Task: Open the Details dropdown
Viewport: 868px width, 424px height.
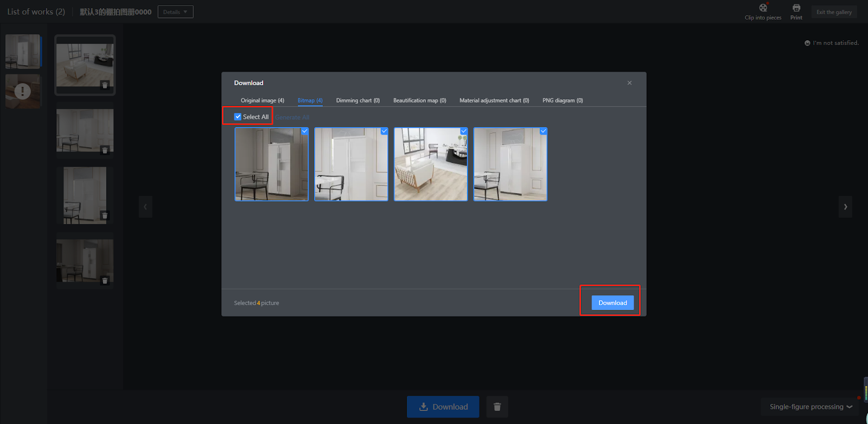Action: (x=175, y=12)
